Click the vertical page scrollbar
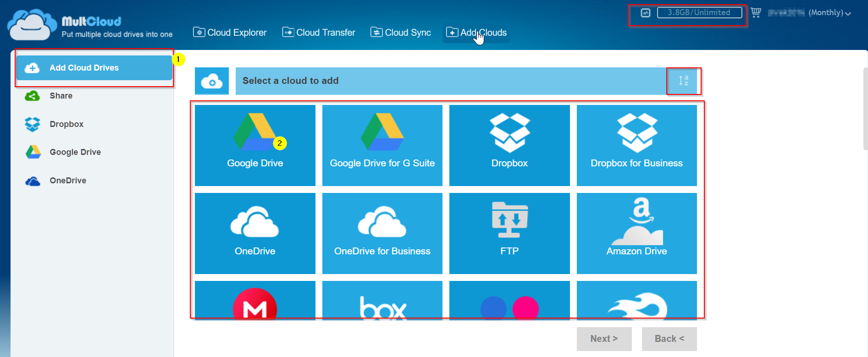Screen dimensions: 868x357 (865, 109)
